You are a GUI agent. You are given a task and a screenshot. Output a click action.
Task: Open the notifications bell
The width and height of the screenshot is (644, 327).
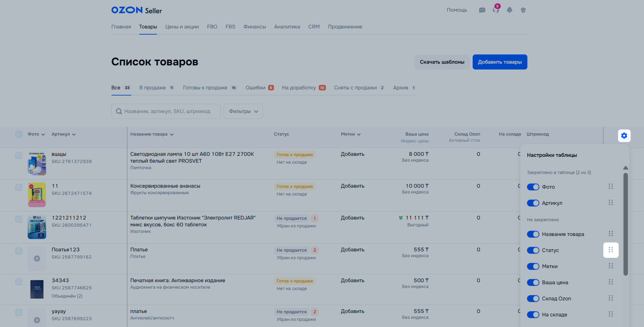(x=509, y=10)
